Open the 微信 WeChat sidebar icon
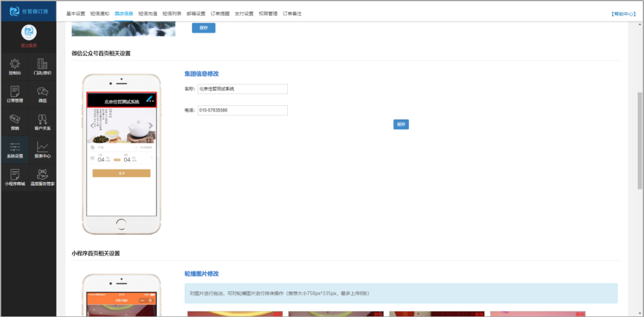Viewport: 644px width, 317px height. pos(42,94)
